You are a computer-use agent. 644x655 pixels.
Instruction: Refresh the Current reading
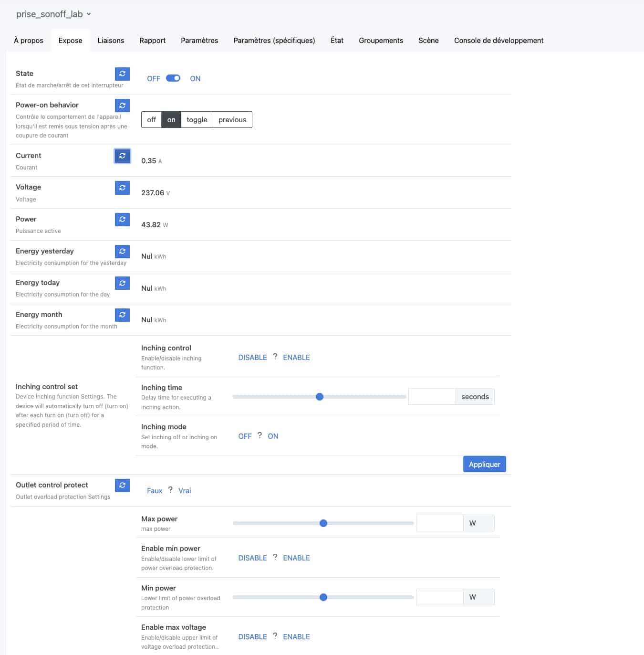pyautogui.click(x=122, y=156)
